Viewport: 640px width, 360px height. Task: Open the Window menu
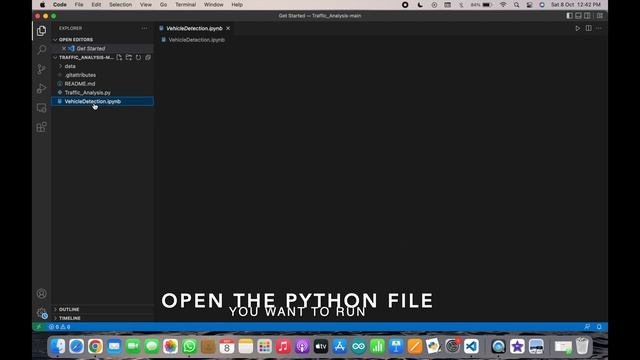(x=213, y=4)
